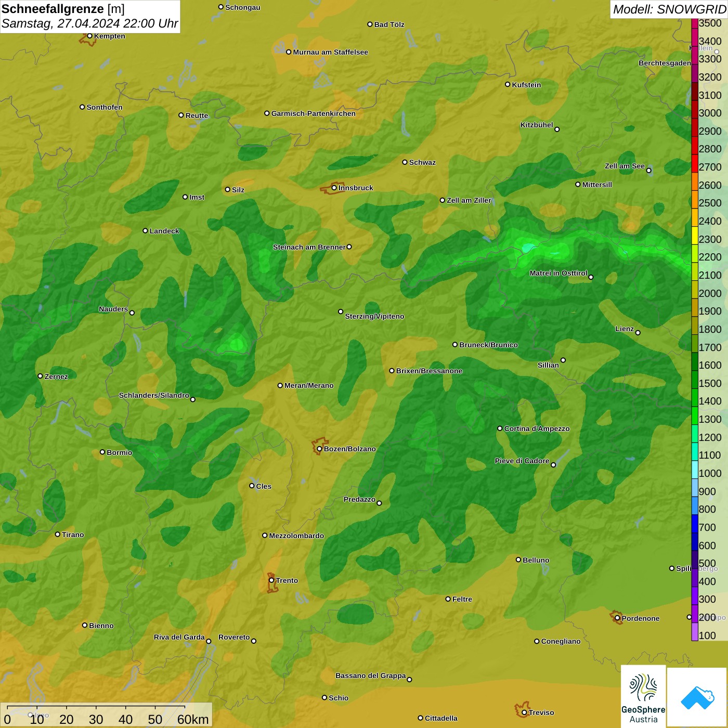Image resolution: width=728 pixels, height=728 pixels.
Task: Click the GeoSphere Austria logo
Action: (x=643, y=696)
